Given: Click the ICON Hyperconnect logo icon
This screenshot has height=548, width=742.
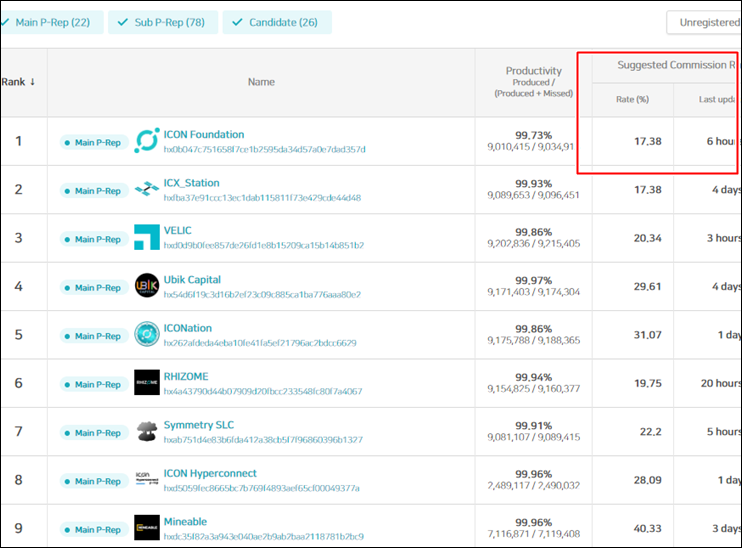Looking at the screenshot, I should 147,478.
